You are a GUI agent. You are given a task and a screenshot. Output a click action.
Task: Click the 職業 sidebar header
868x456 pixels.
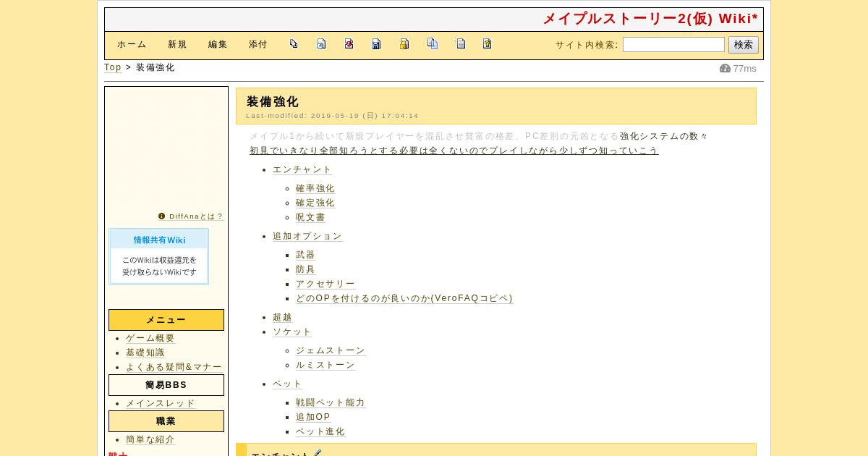[166, 421]
